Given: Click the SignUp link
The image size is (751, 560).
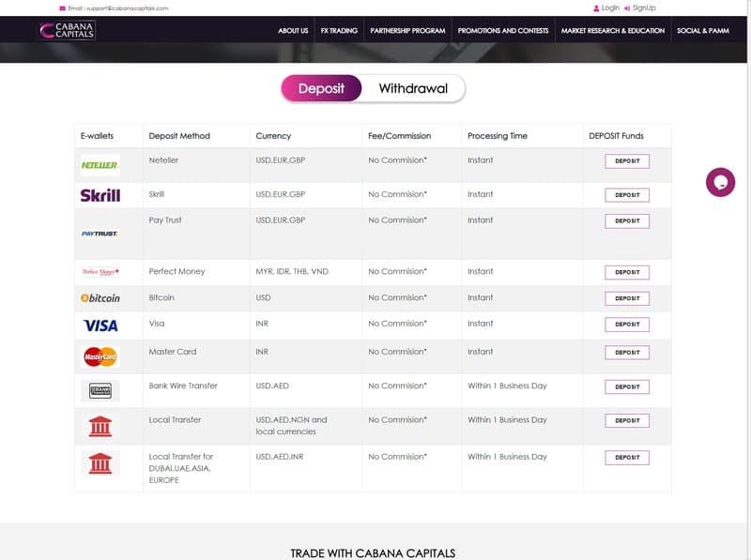Looking at the screenshot, I should coord(644,8).
